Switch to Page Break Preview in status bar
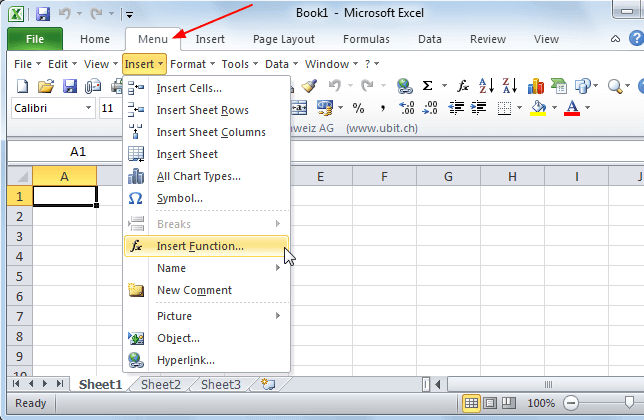644x420 pixels. click(x=508, y=403)
